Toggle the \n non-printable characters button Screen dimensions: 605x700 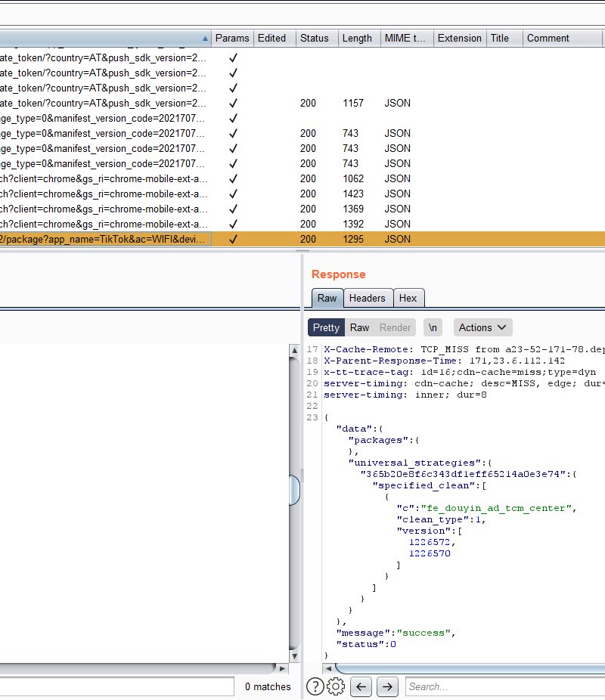[x=433, y=327]
